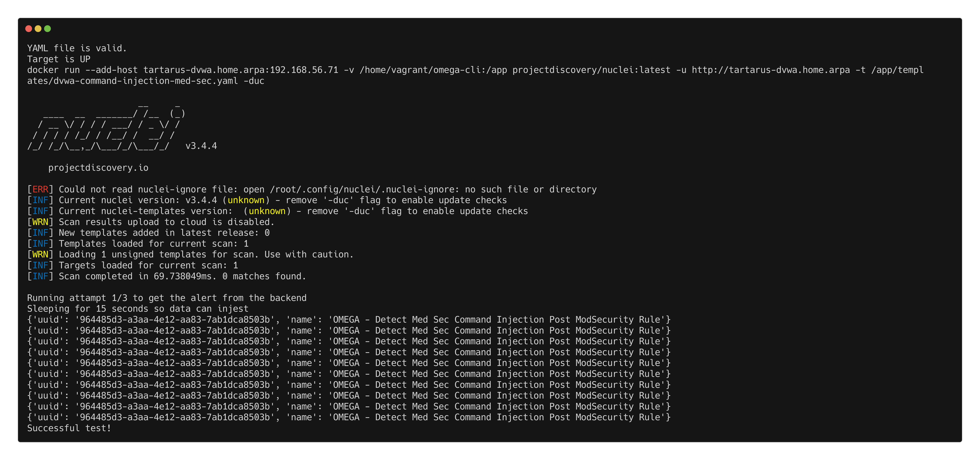Image resolution: width=980 pixels, height=460 pixels.
Task: Click the green maximize window dot
Action: [x=47, y=28]
